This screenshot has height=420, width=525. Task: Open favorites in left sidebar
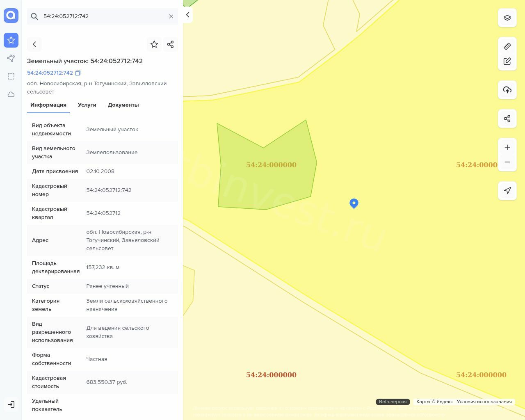[11, 40]
